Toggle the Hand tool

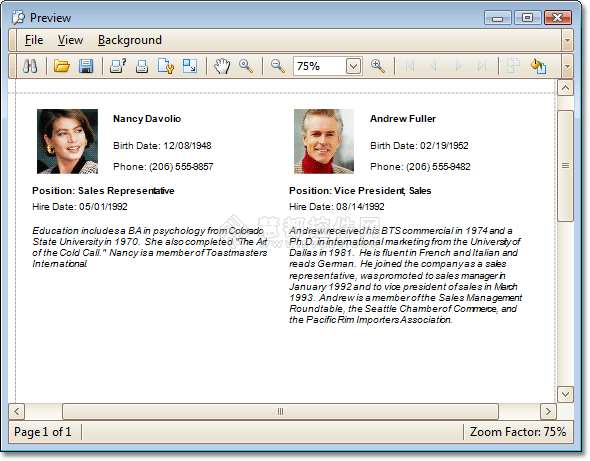[222, 66]
